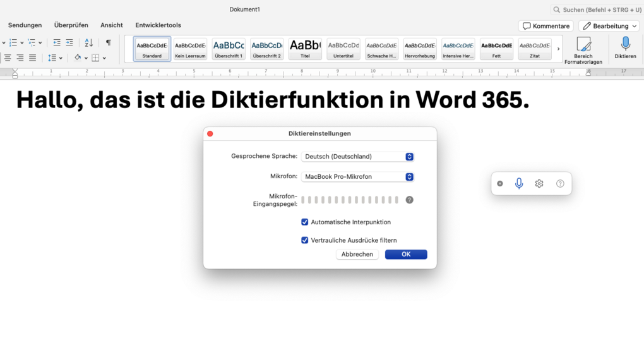The width and height of the screenshot is (644, 357).
Task: Confirm dictation settings with OK
Action: tap(406, 254)
